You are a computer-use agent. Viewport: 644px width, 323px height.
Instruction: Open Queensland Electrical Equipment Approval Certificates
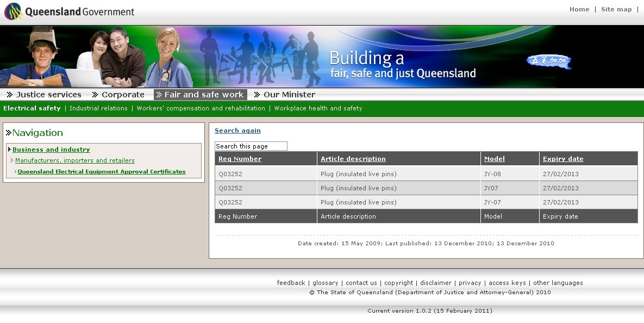[x=102, y=172]
